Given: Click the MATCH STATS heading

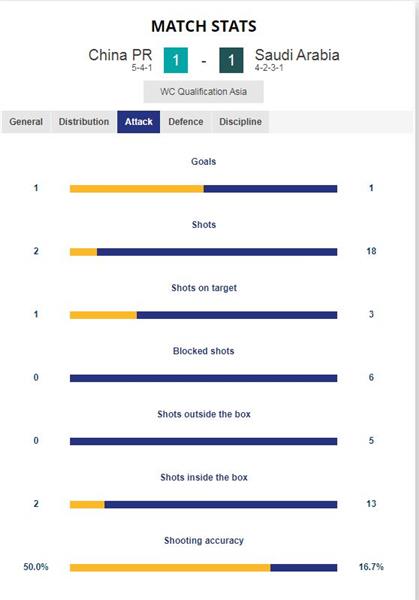Looking at the screenshot, I should click(x=204, y=26).
